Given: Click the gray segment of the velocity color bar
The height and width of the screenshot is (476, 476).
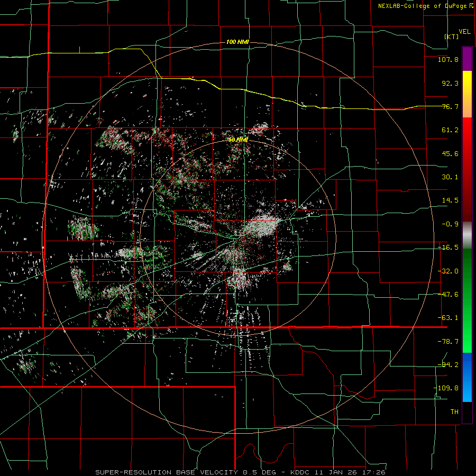Looking at the screenshot, I should tap(467, 235).
